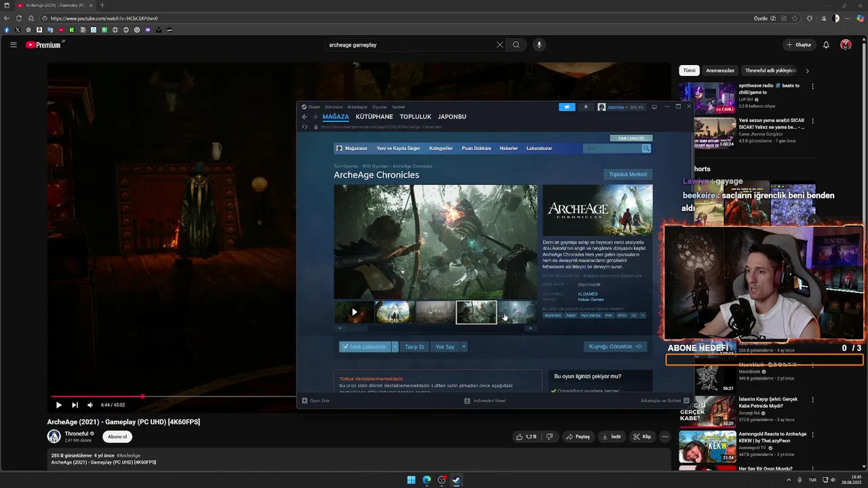The image size is (868, 488).
Task: Open options for Yeni sezon yama analizi video
Action: coord(812,121)
